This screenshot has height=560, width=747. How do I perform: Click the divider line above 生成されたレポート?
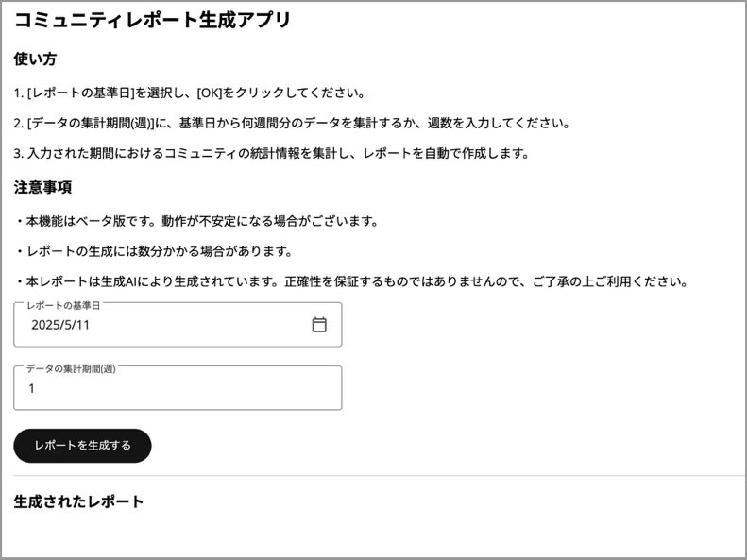(373, 476)
